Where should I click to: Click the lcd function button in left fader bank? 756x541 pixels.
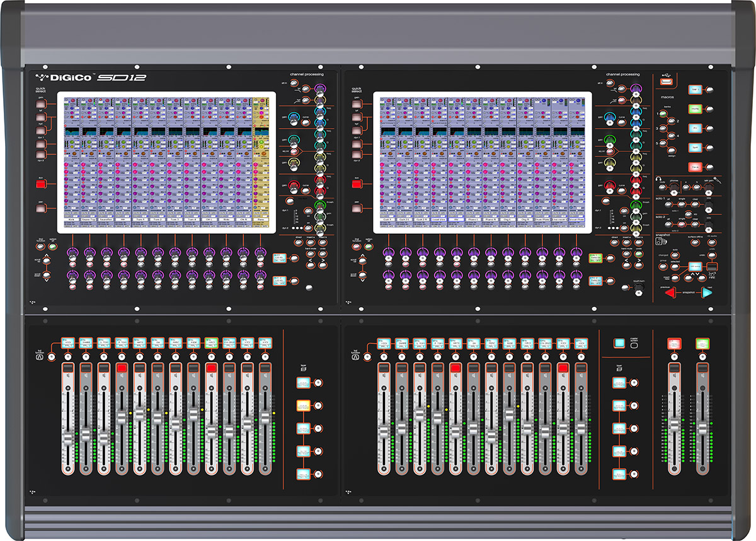click(x=51, y=358)
